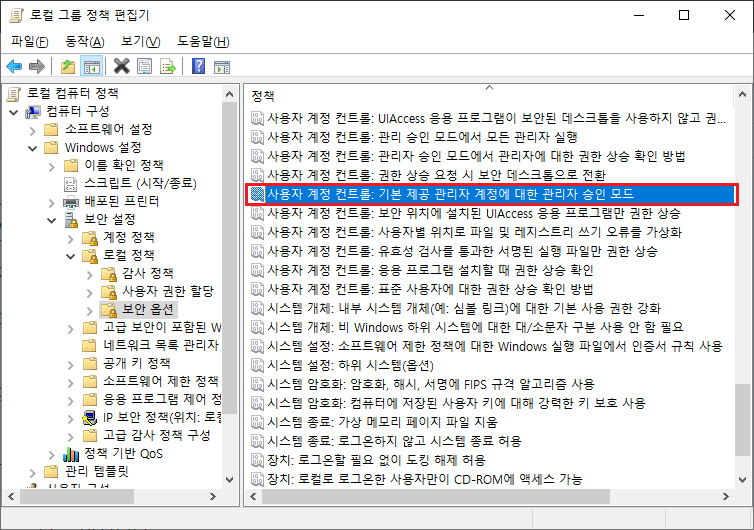Expand the 관리 템플릿 node

32,473
